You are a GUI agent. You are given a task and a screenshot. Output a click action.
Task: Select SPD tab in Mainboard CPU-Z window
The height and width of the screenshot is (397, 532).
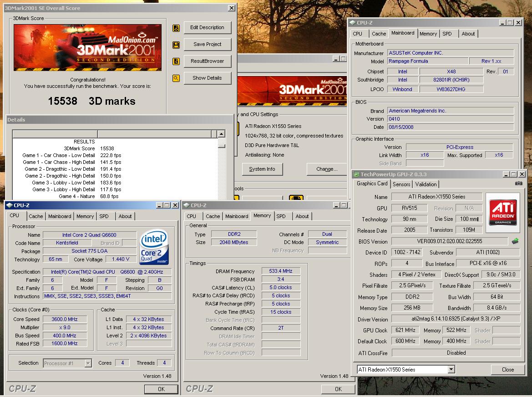pyautogui.click(x=447, y=34)
